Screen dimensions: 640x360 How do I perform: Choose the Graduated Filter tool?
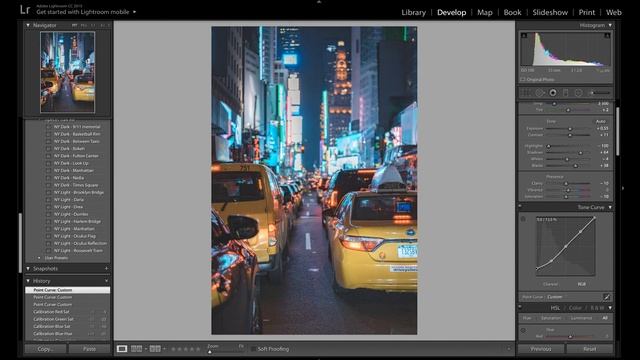(x=566, y=93)
